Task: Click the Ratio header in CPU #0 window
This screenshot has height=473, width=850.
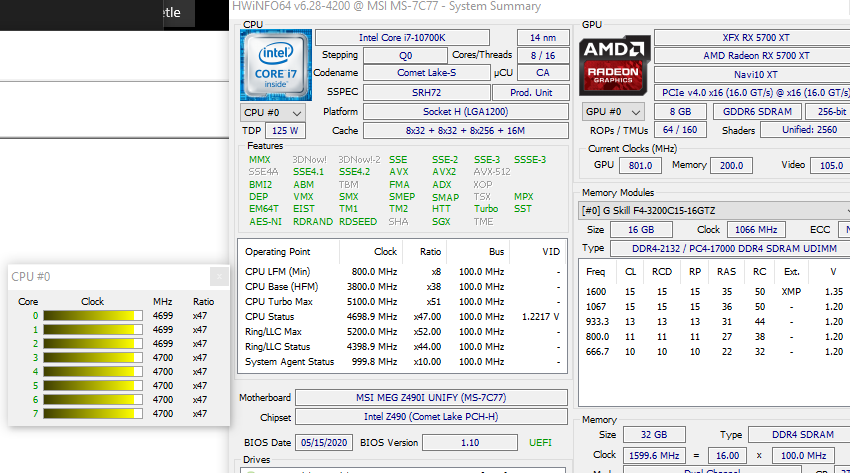Action: (x=203, y=302)
